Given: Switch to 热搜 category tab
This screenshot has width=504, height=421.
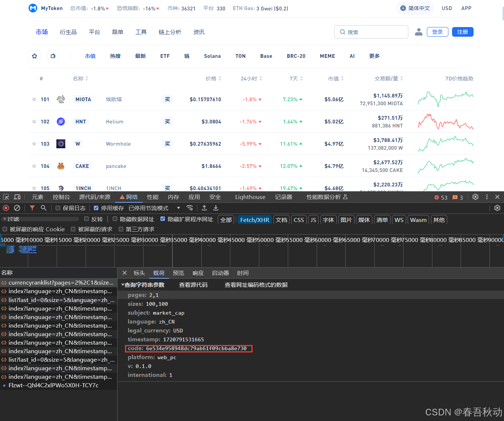Looking at the screenshot, I should 115,56.
